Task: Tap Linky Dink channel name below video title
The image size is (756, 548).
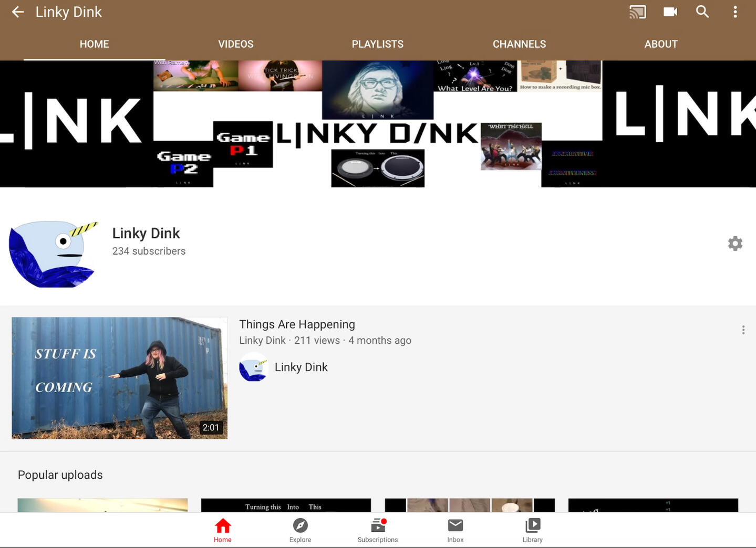Action: click(301, 367)
